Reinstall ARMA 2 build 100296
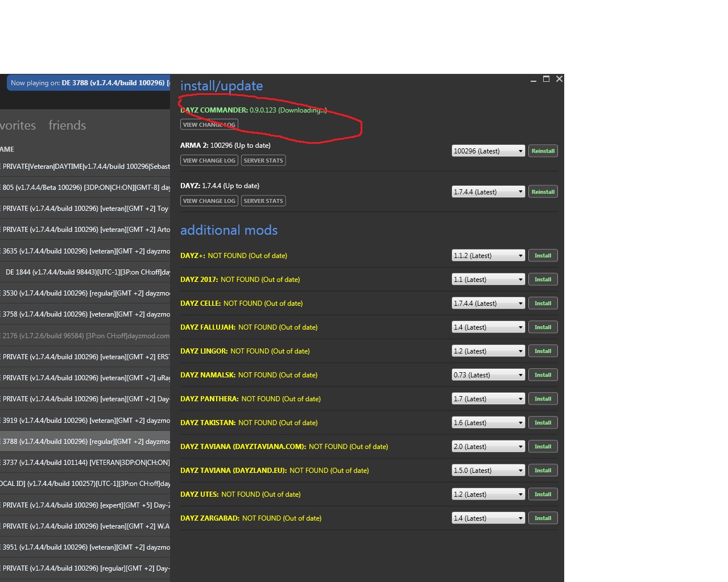728x582 pixels. click(543, 151)
